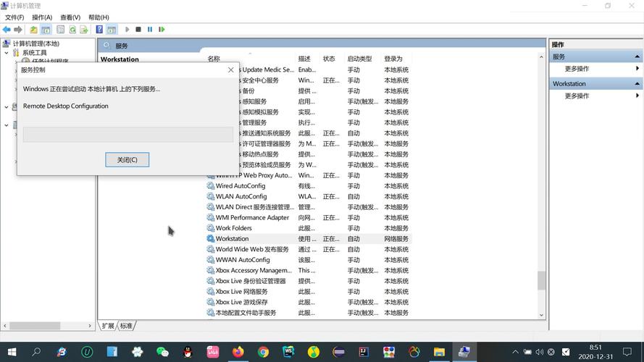
Task: Open the 文件(F) menu
Action: pyautogui.click(x=14, y=17)
